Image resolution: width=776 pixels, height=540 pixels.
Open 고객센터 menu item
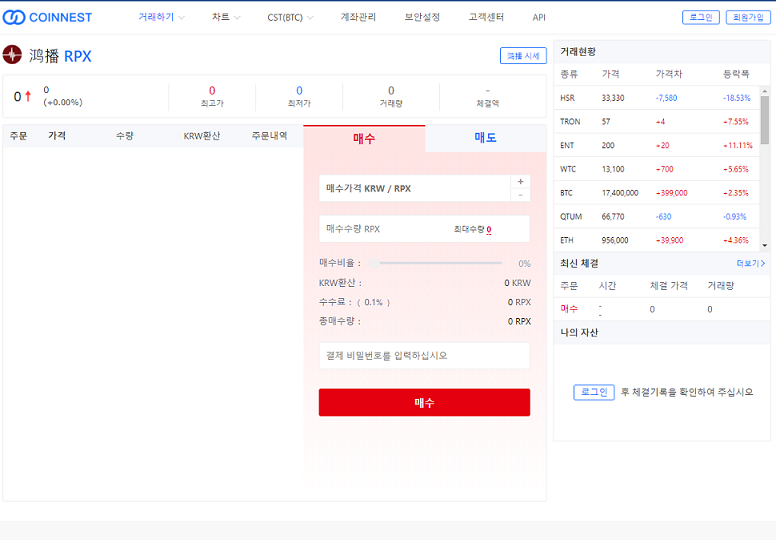(x=486, y=17)
